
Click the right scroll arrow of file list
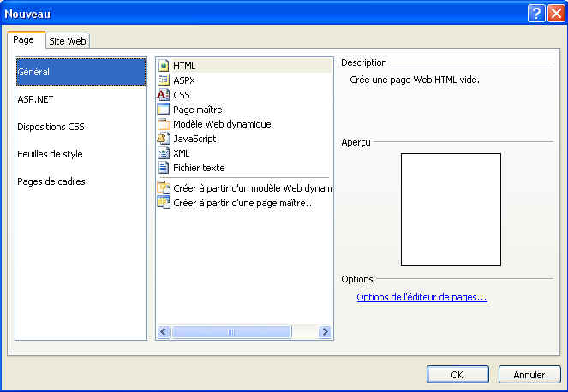(325, 331)
